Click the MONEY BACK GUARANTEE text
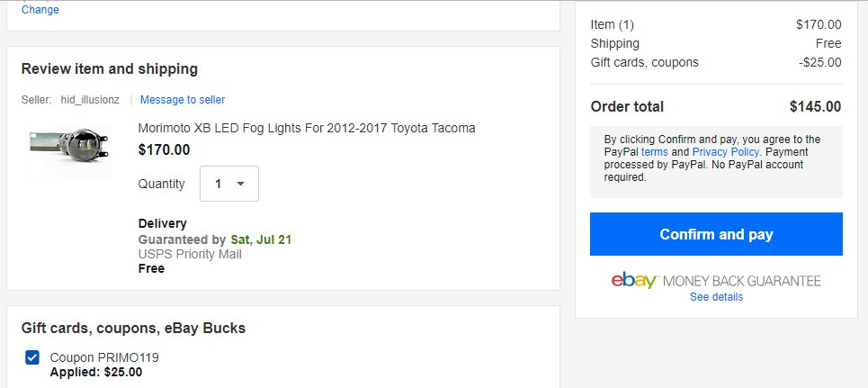Image resolution: width=868 pixels, height=388 pixels. [x=741, y=281]
